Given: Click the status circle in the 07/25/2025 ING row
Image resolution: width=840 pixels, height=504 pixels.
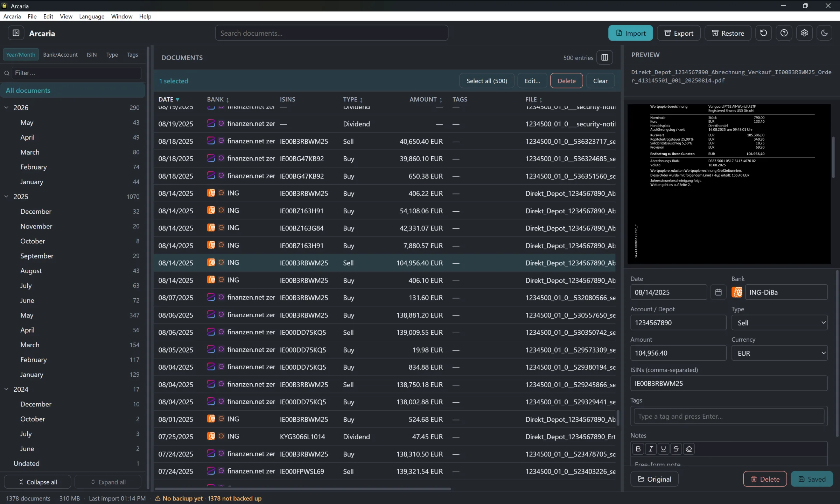Looking at the screenshot, I should click(x=221, y=436).
